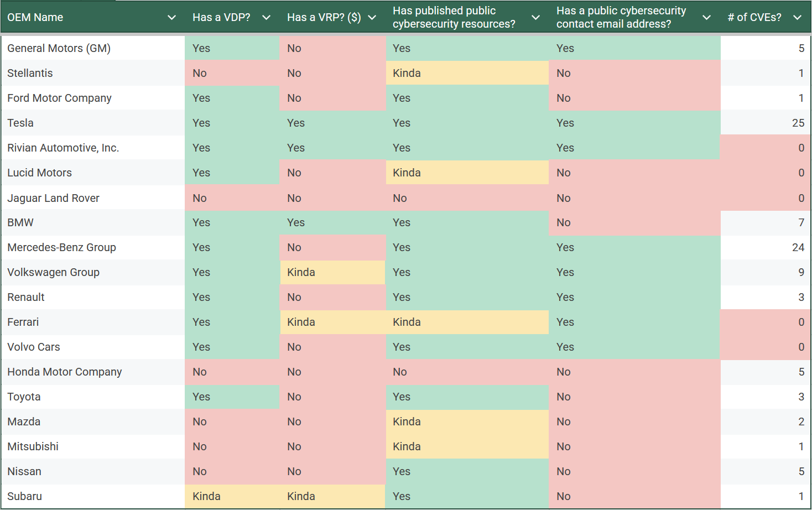Select Ford Motor Company's No VRP cell
812x510 pixels.
[332, 98]
